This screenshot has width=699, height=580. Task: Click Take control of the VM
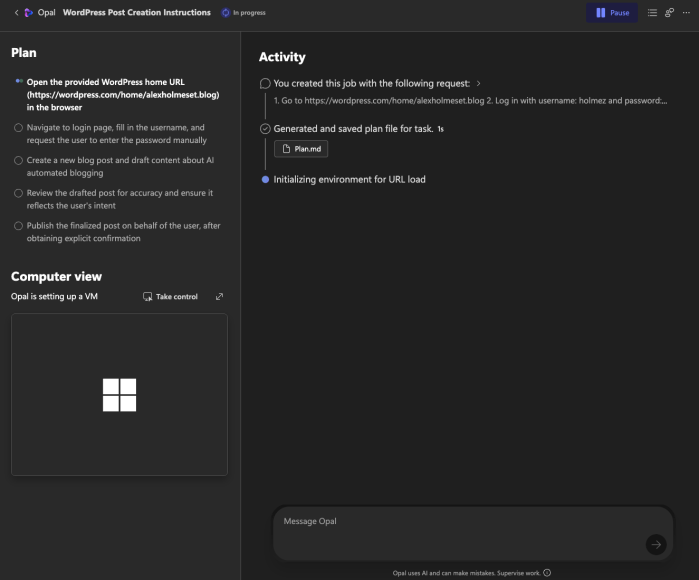coord(171,297)
